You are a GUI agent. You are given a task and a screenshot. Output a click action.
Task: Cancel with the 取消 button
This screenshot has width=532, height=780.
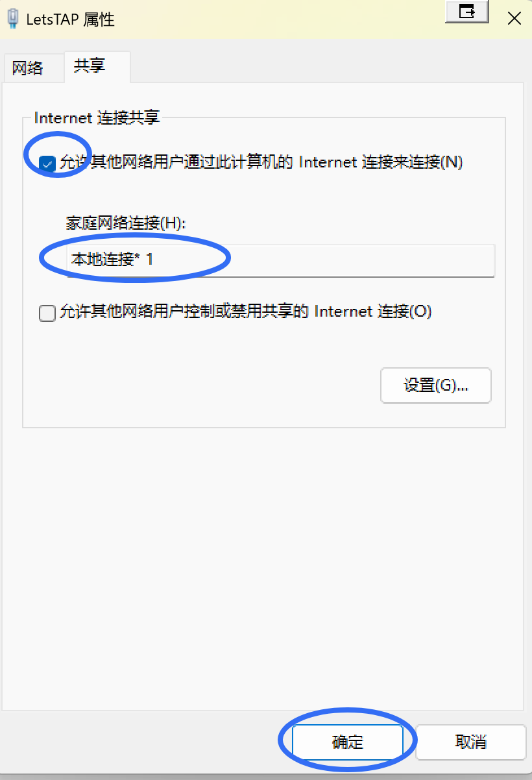(x=470, y=742)
